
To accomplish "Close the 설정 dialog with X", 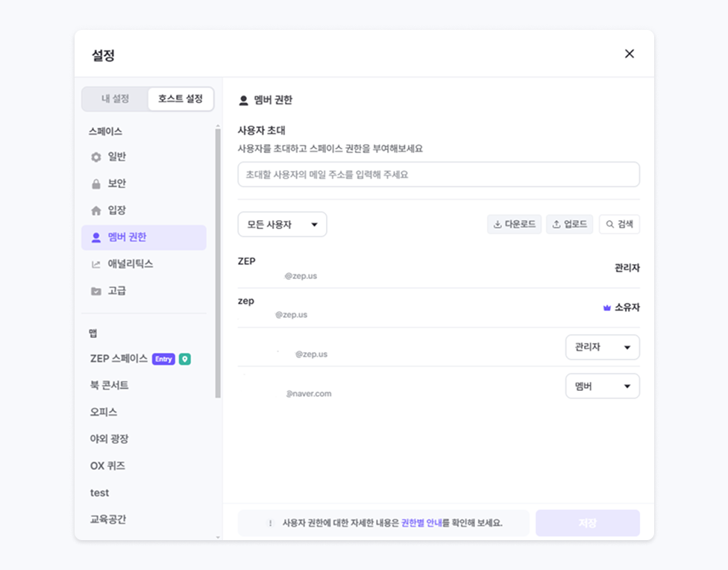I will pyautogui.click(x=629, y=54).
